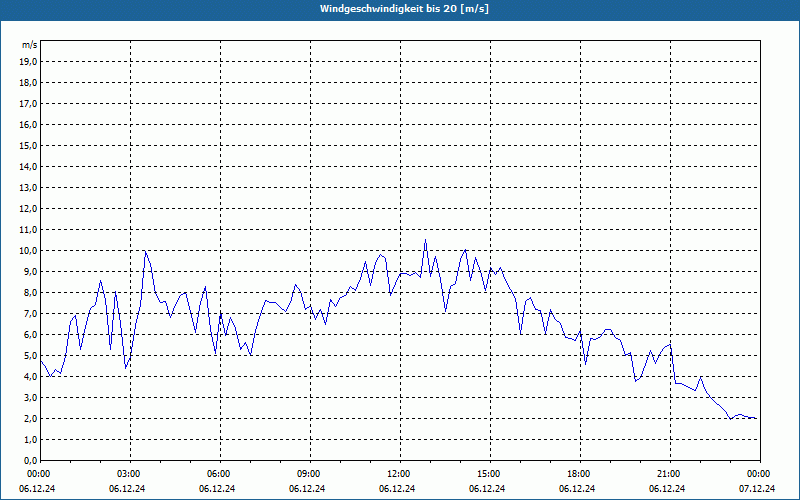Click the y-axis origin label "0,0"
The width and height of the screenshot is (800, 500).
click(31, 460)
